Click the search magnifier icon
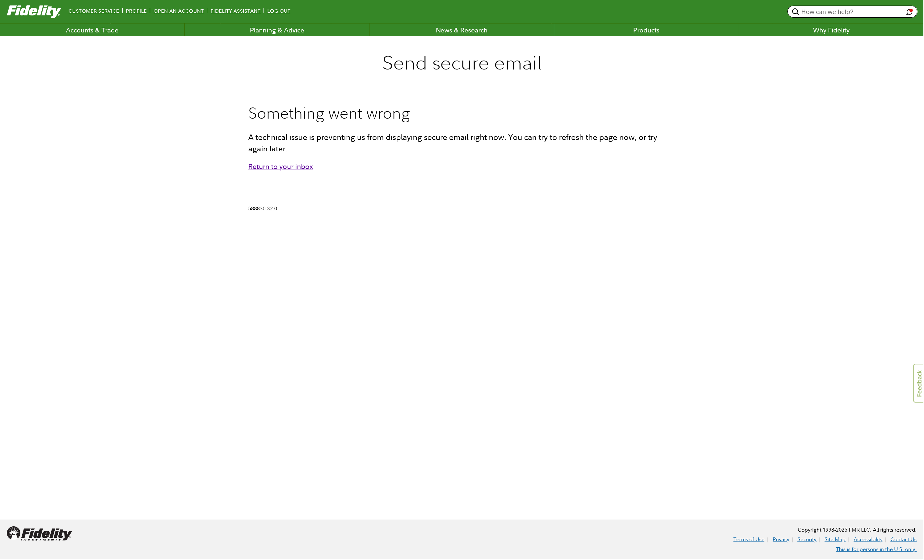The image size is (924, 560). coord(795,12)
